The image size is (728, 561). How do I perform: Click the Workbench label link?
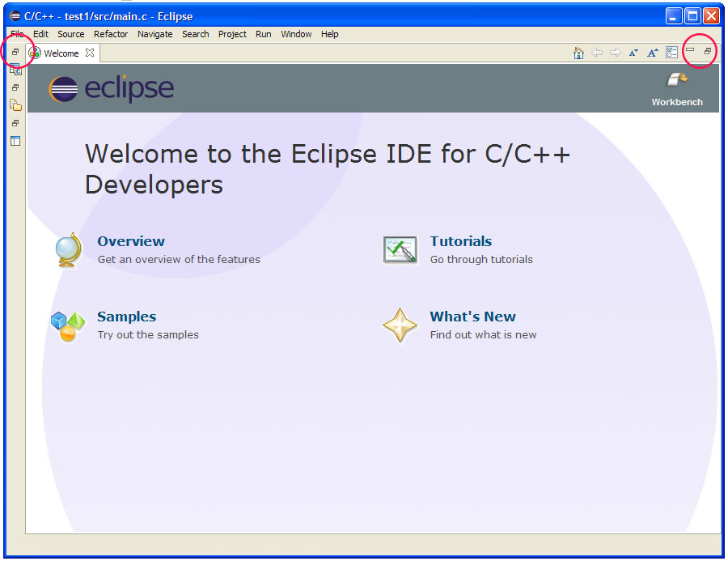coord(677,102)
